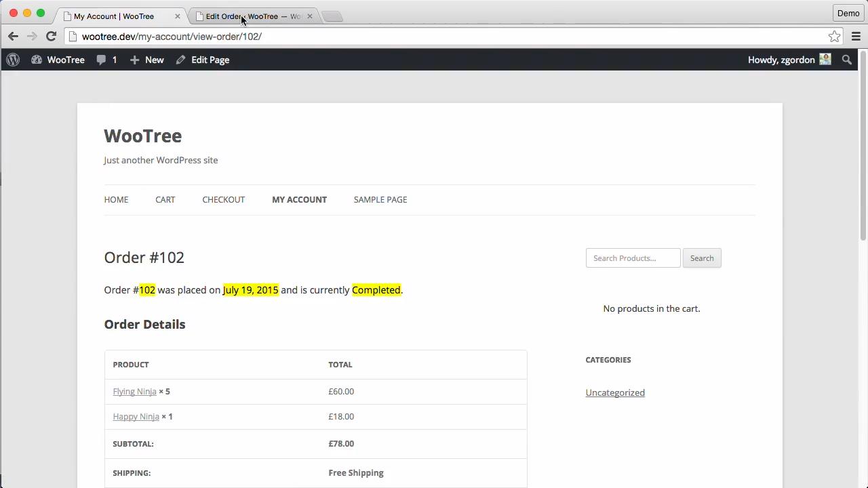
Task: Click the browser back arrow
Action: point(13,37)
